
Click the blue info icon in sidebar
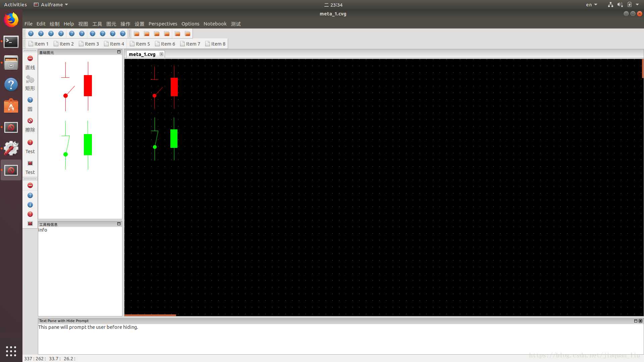30,205
